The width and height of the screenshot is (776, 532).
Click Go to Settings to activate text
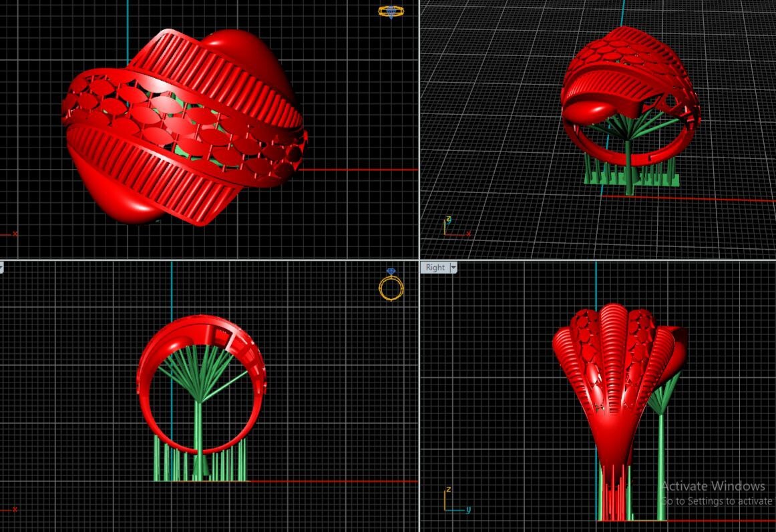[717, 501]
